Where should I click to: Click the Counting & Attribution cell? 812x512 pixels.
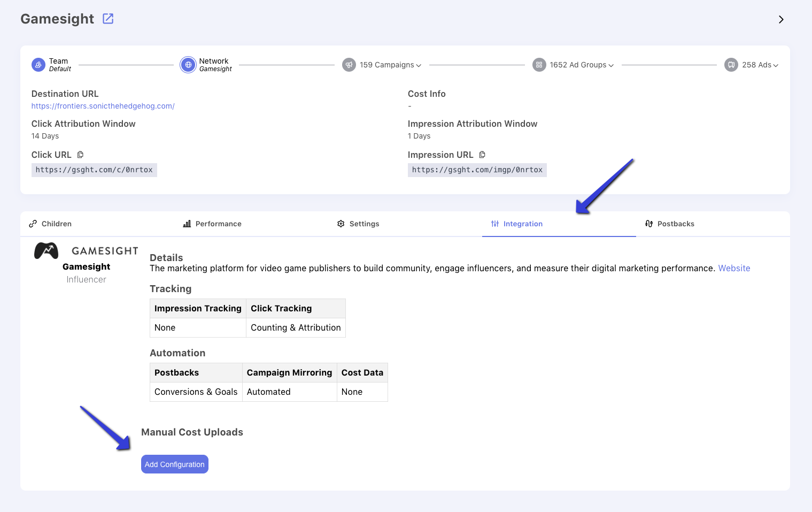pyautogui.click(x=296, y=327)
